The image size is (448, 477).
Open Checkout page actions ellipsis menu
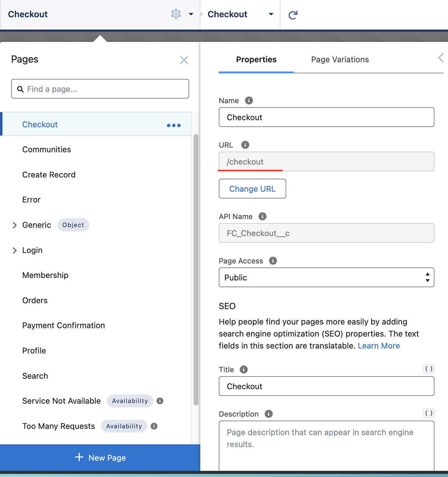click(x=174, y=125)
